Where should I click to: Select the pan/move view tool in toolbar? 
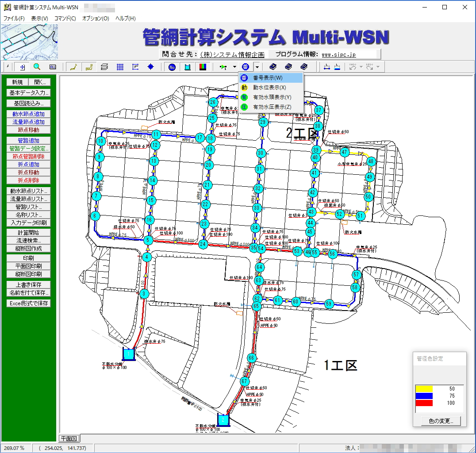coord(23,67)
